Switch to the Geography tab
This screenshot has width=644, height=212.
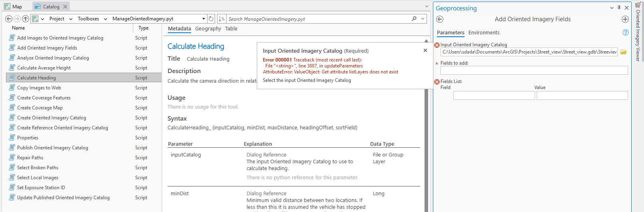click(x=208, y=29)
